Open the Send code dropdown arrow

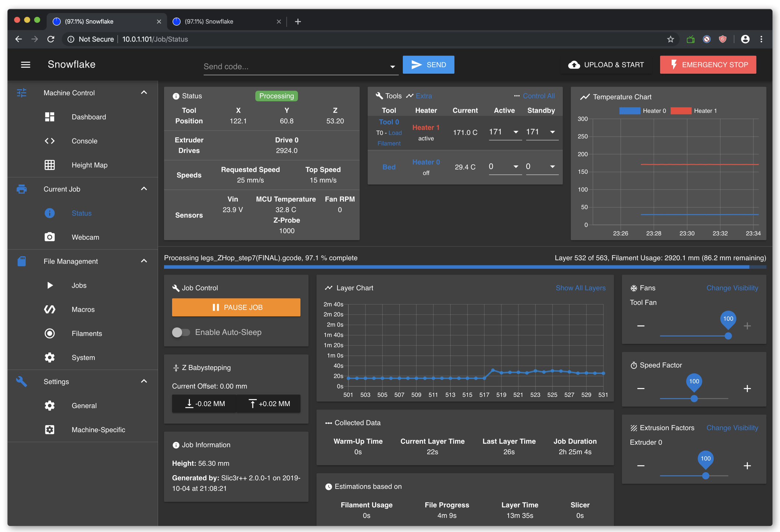(x=392, y=67)
